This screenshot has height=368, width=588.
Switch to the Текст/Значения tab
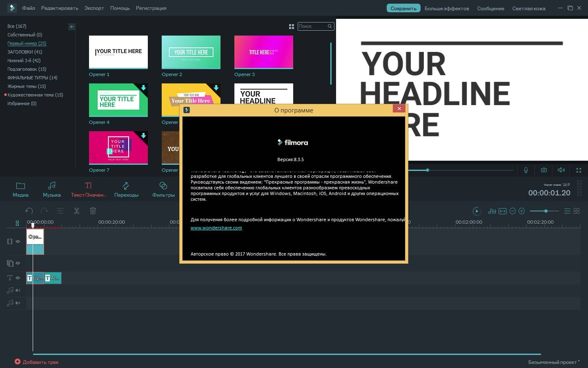[89, 190]
